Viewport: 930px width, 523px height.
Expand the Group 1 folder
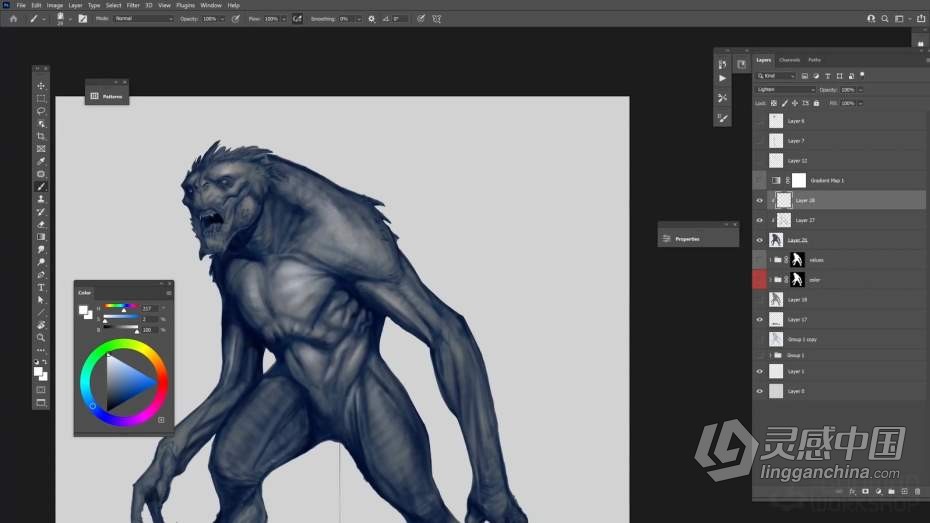[770, 355]
